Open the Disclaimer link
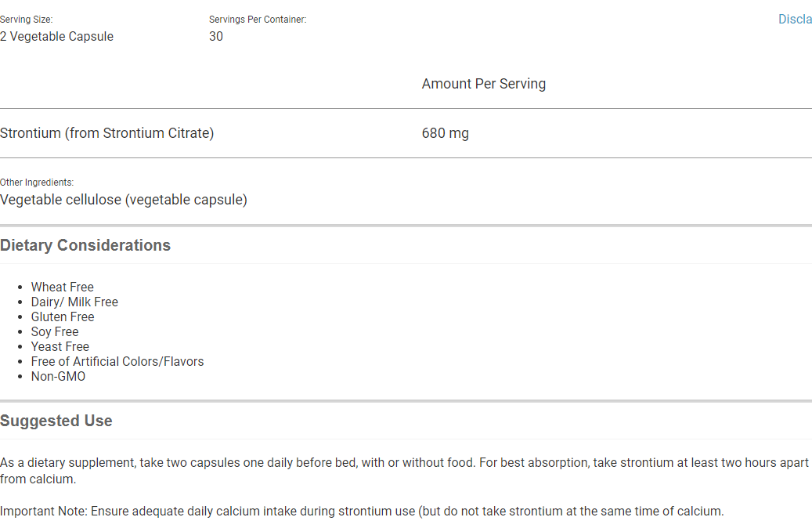Screen dimensions: 812x528 (x=795, y=20)
